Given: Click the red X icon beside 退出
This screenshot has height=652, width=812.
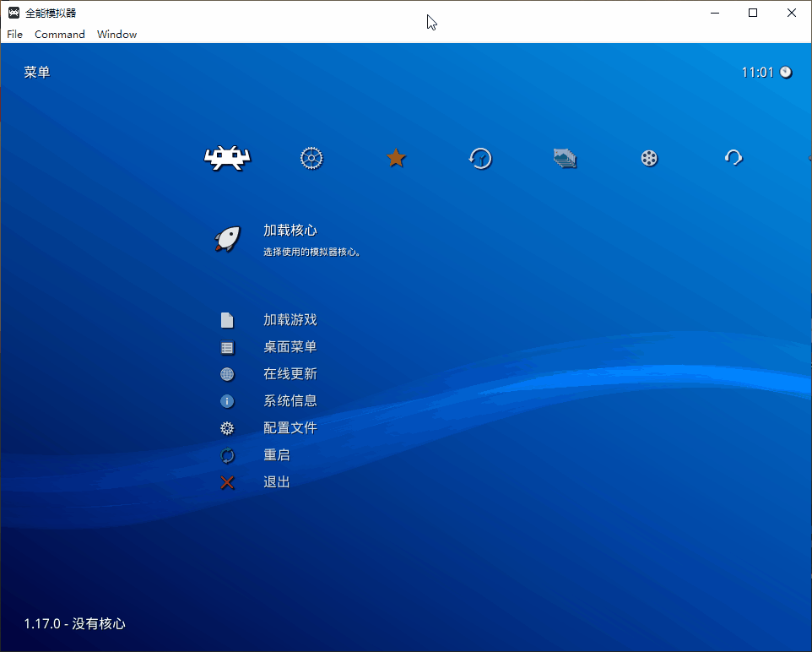Looking at the screenshot, I should (x=227, y=482).
